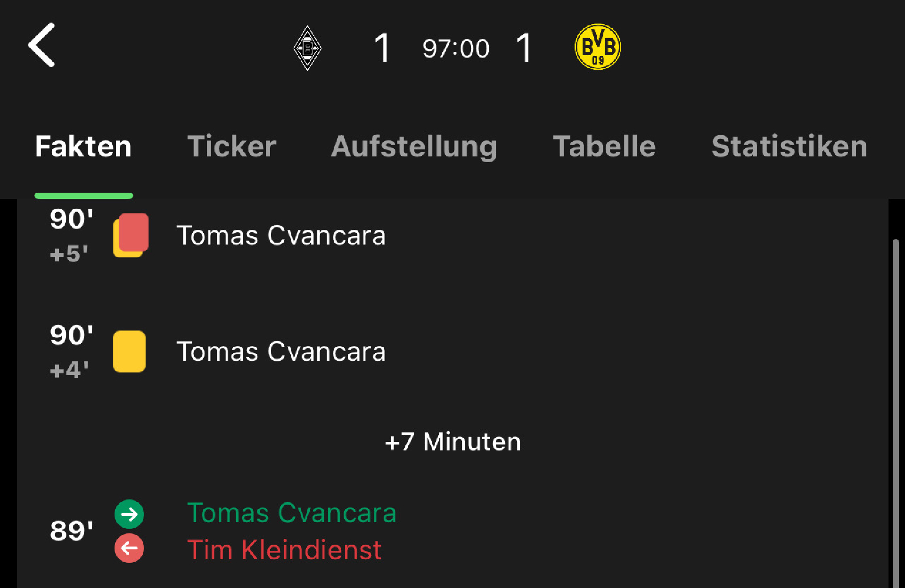Select substituted-out player Tim Kleindienst

click(284, 550)
